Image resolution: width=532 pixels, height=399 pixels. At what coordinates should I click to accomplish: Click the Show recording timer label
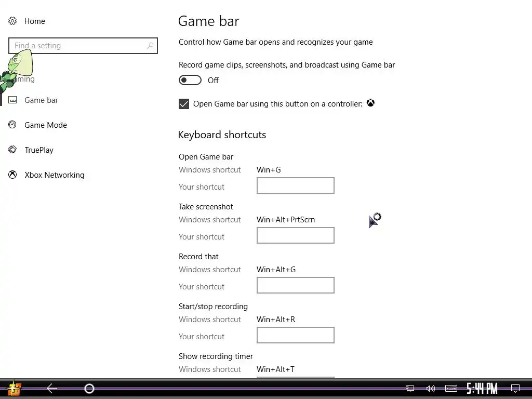pyautogui.click(x=216, y=356)
